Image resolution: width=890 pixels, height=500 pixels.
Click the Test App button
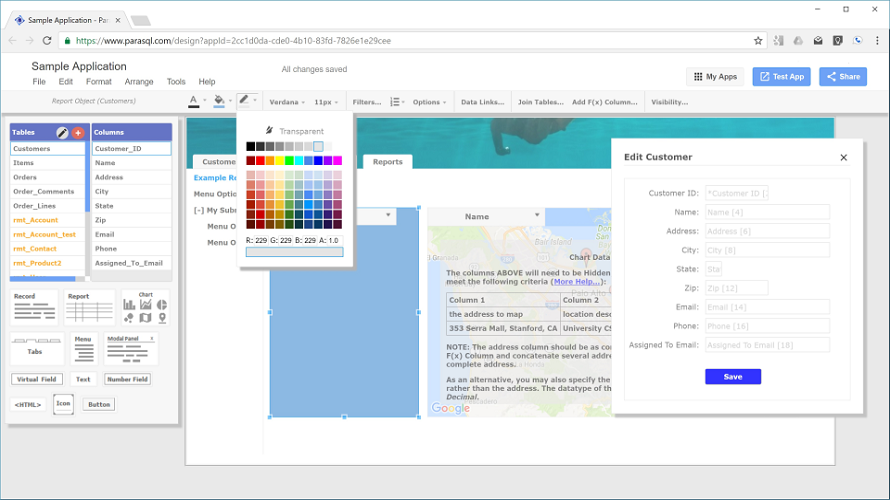(x=781, y=76)
